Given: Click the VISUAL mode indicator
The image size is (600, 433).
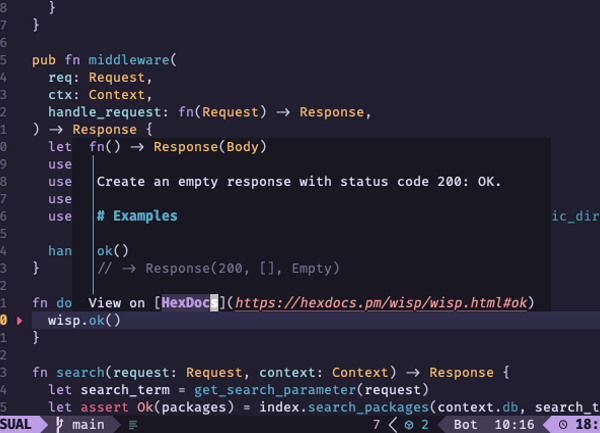Looking at the screenshot, I should [x=20, y=425].
